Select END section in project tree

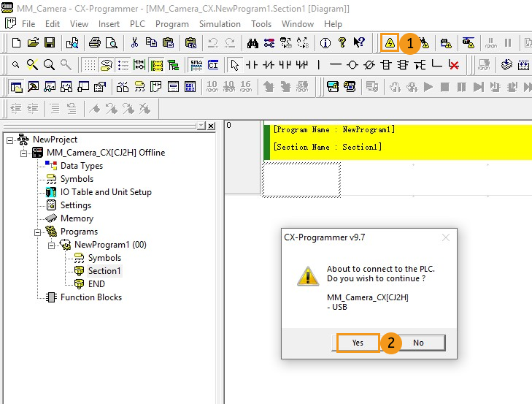pos(96,284)
